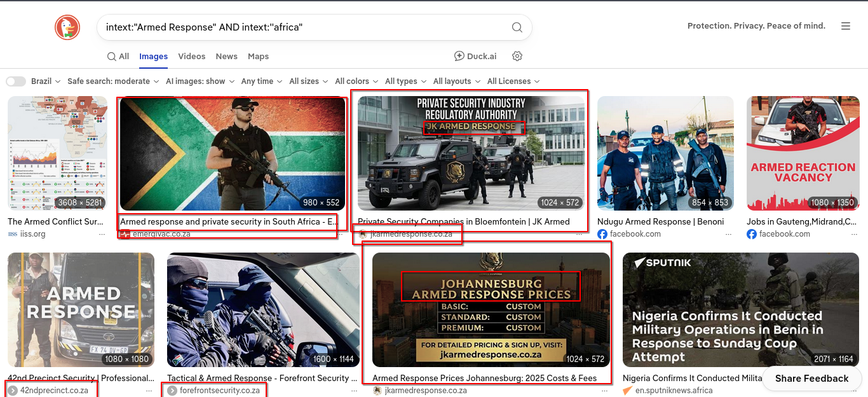
Task: Open more options for Bloemfontein JK Armed result
Action: click(579, 234)
